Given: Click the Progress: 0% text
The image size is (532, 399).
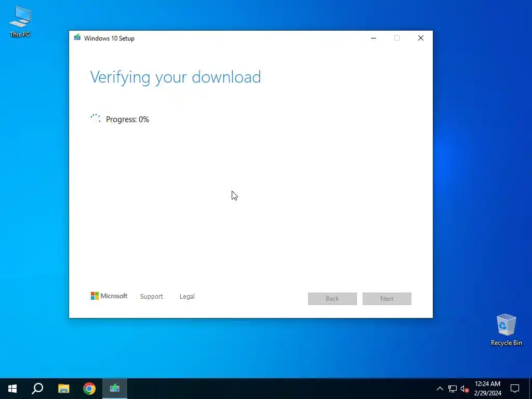Looking at the screenshot, I should [127, 119].
